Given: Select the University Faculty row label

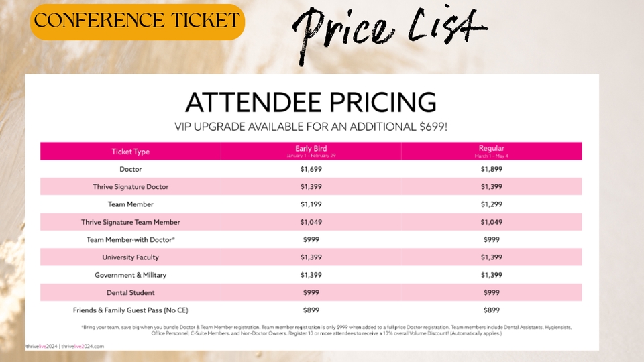Looking at the screenshot, I should 131,257.
